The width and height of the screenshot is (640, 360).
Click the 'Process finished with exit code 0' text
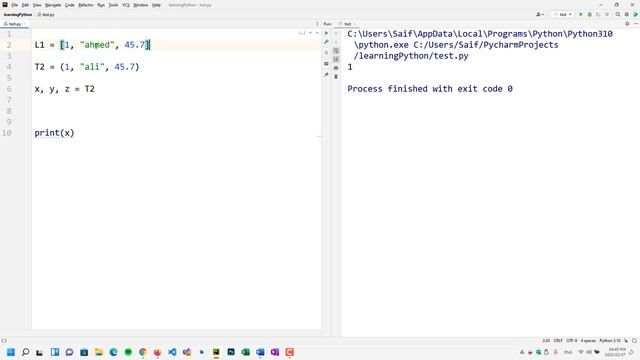430,89
